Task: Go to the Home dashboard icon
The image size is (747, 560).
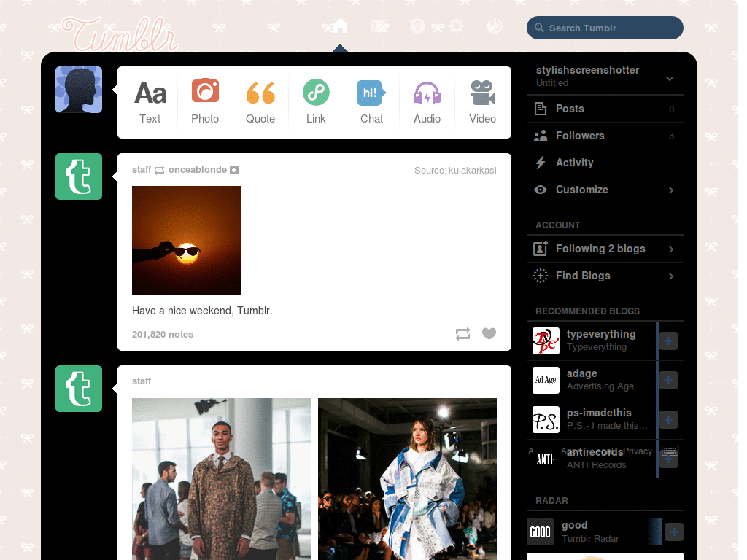Action: tap(340, 26)
